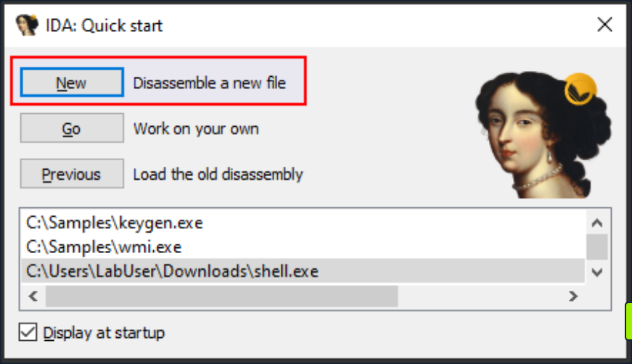632x364 pixels.
Task: Click the recent list's scroll down arrow
Action: (x=596, y=272)
